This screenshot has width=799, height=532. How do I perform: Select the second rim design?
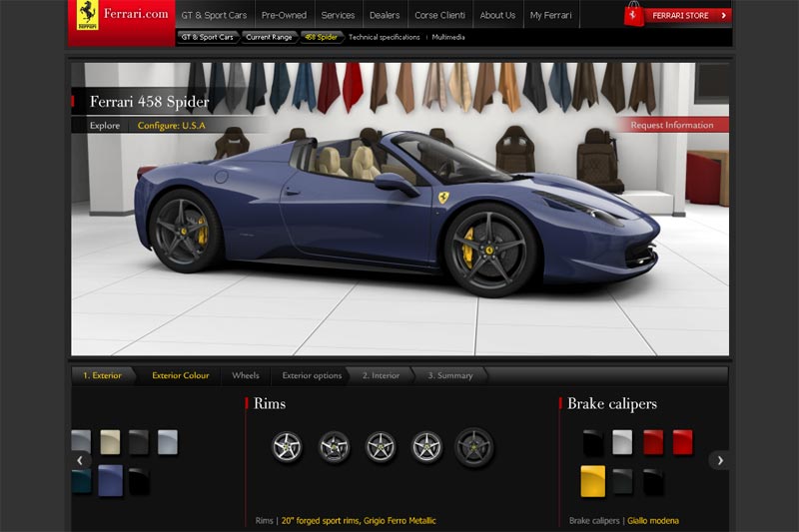point(334,446)
